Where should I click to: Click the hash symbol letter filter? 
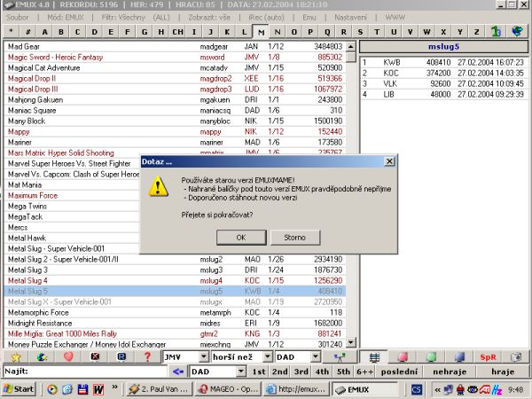click(x=27, y=32)
